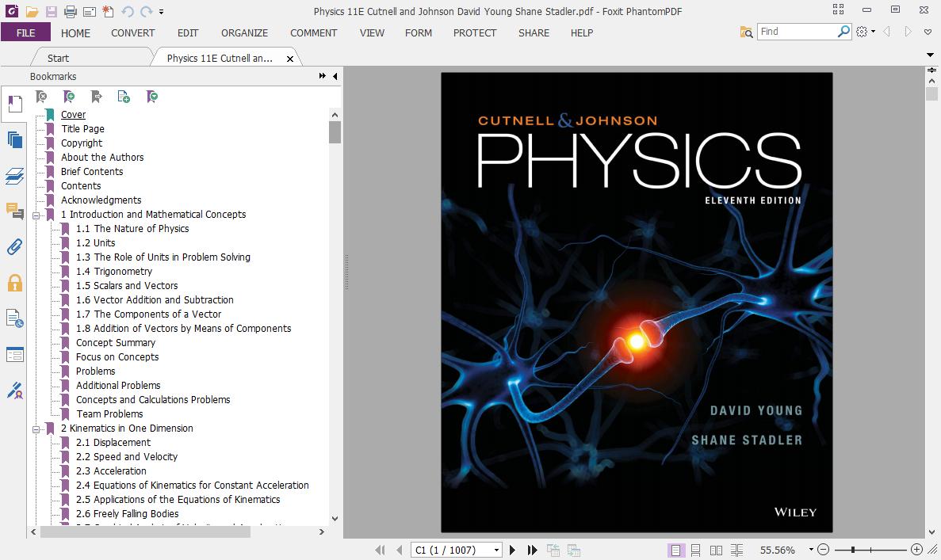
Task: Redo the last action
Action: [x=146, y=11]
